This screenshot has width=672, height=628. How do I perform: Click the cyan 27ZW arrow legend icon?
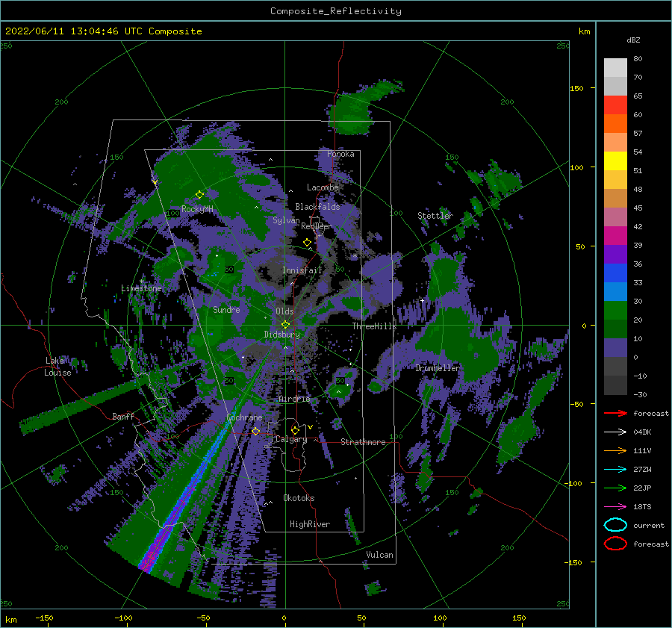click(615, 470)
